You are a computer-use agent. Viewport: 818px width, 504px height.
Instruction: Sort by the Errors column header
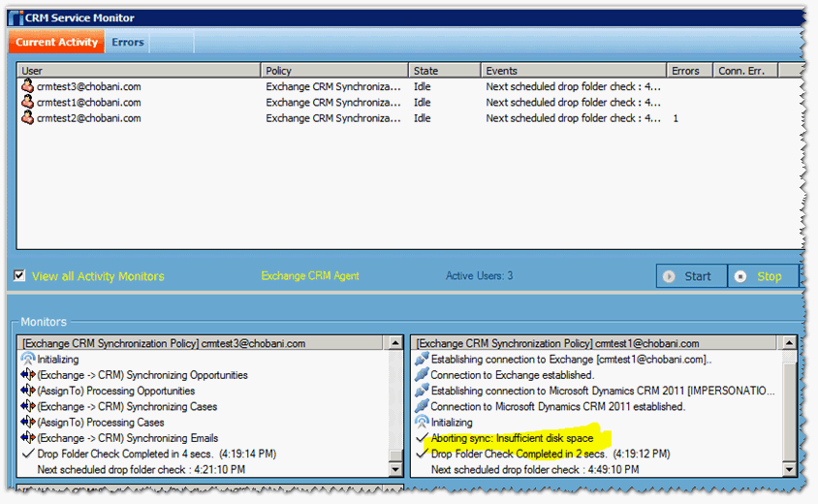pos(689,71)
